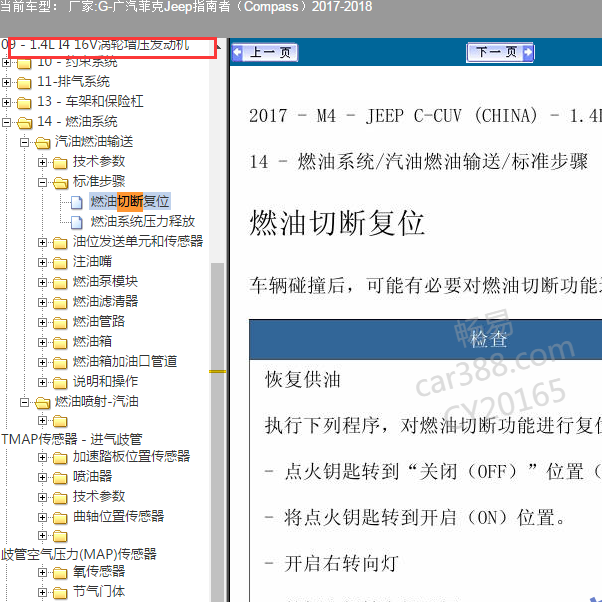This screenshot has height=602, width=602.
Task: Expand the 喷油器 node
Action: coord(42,477)
